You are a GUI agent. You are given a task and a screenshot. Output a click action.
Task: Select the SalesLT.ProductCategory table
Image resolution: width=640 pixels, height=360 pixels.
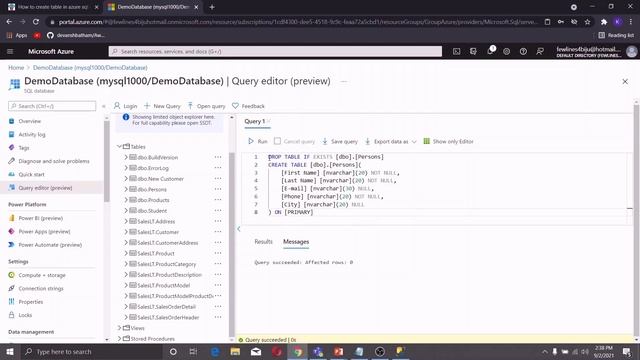click(167, 264)
